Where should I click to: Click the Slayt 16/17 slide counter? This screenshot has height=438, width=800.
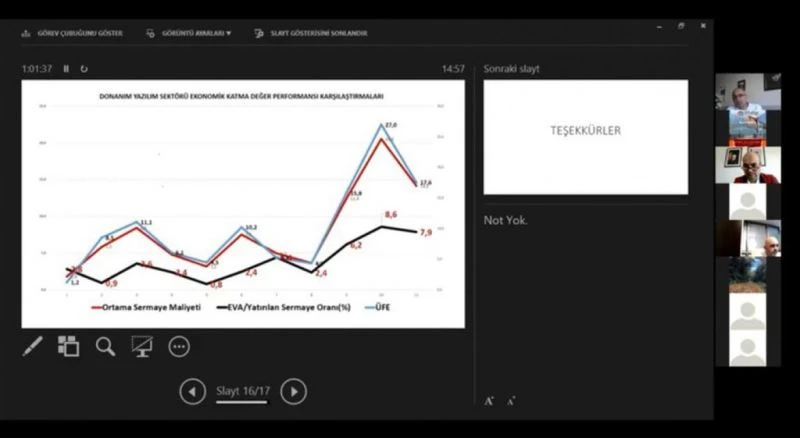(242, 391)
